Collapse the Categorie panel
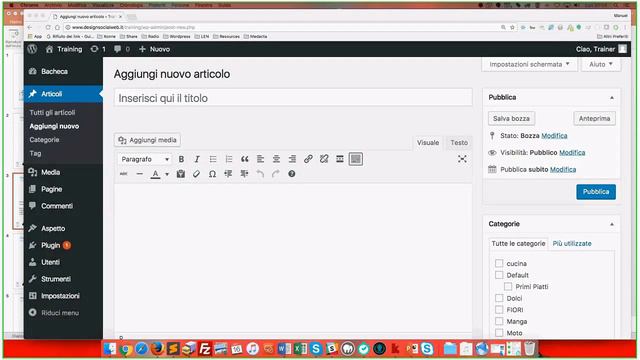The width and height of the screenshot is (640, 360). 611,224
